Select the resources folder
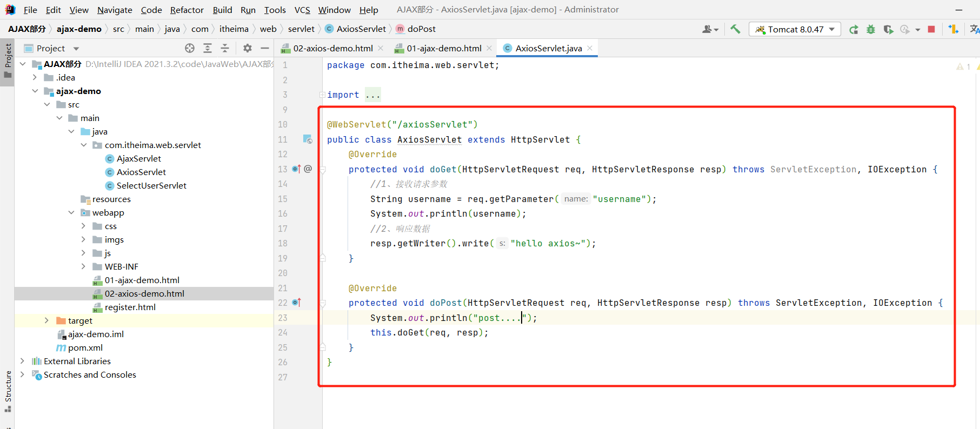This screenshot has height=429, width=980. tap(111, 199)
